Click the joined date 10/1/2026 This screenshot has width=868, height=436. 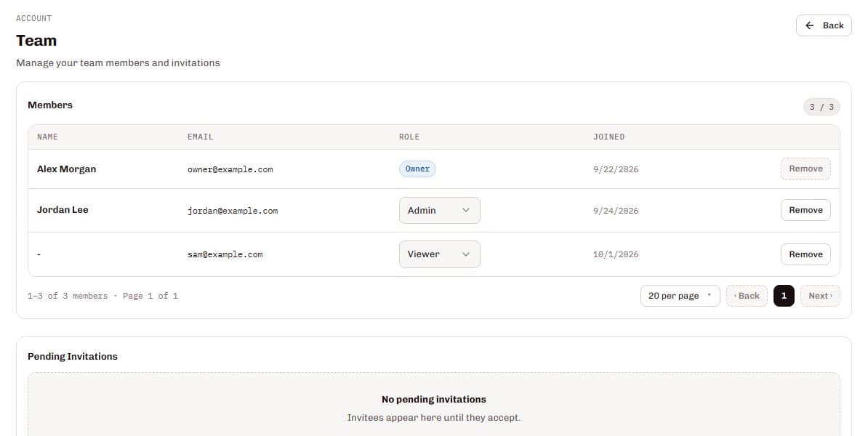(616, 254)
